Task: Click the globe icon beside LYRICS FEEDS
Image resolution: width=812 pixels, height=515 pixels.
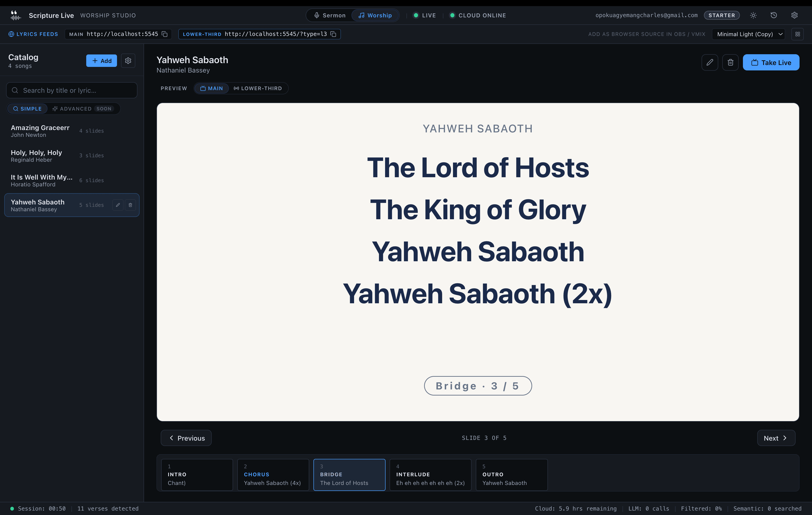Action: [11, 34]
